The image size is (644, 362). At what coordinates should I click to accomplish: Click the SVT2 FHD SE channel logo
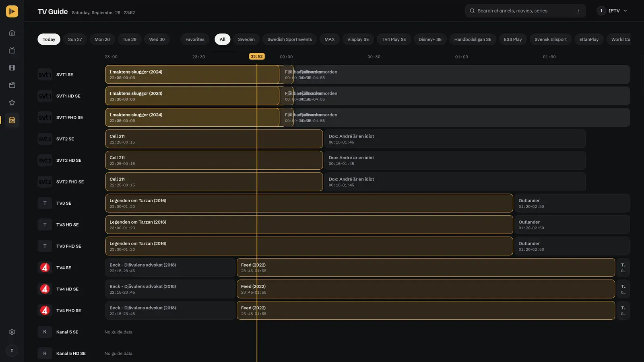point(45,182)
